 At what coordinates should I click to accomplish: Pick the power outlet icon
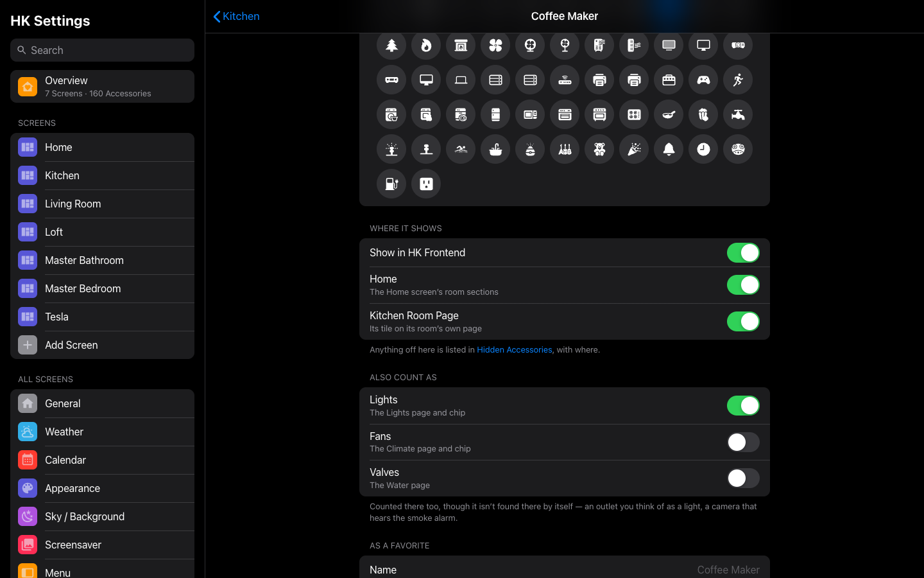click(426, 184)
